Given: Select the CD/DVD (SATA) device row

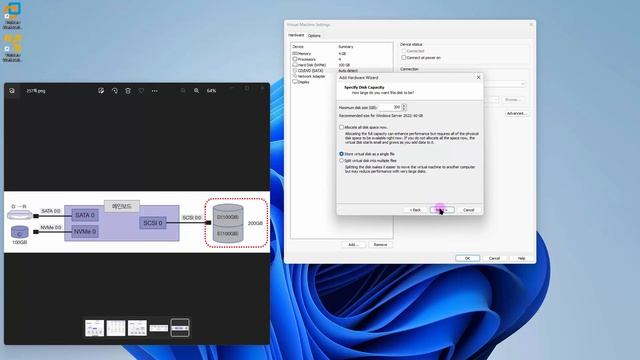Looking at the screenshot, I should 342,71.
